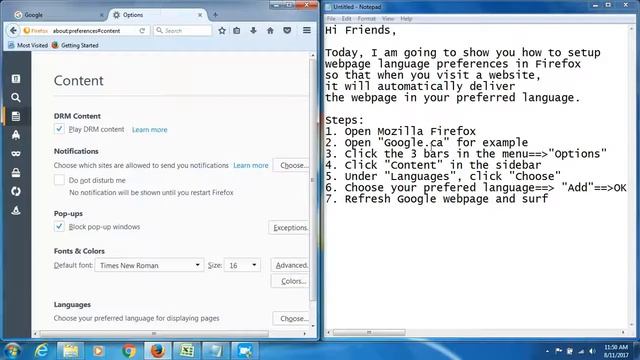Screen dimensions: 640x360
Task: Open the Colors button
Action: pos(290,281)
